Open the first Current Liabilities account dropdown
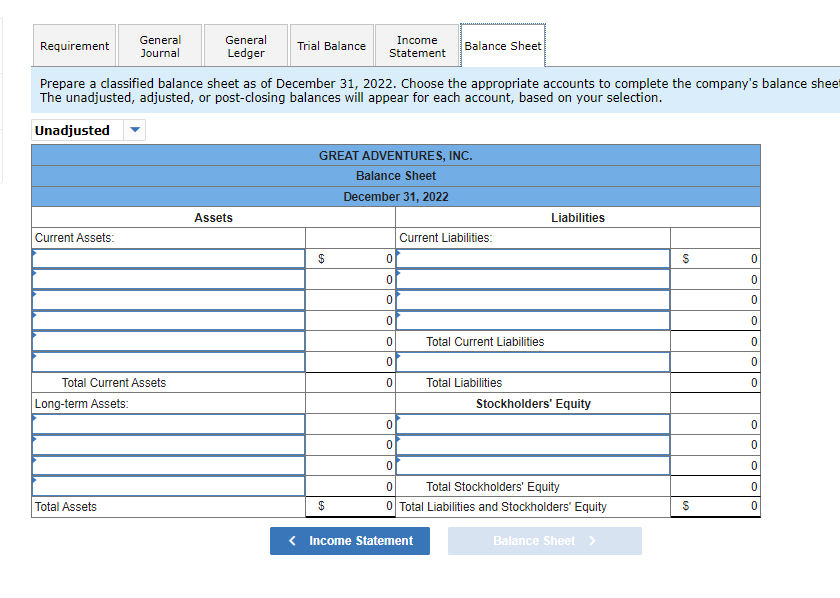 point(533,258)
